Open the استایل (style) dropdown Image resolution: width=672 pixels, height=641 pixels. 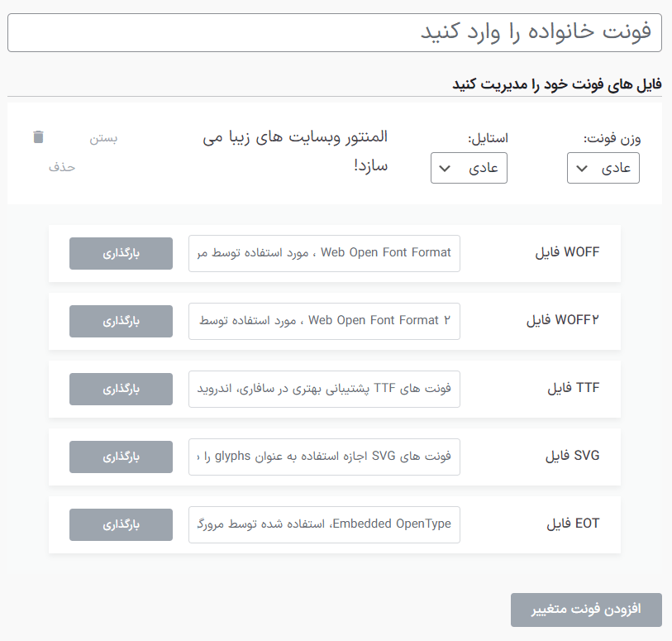468,168
